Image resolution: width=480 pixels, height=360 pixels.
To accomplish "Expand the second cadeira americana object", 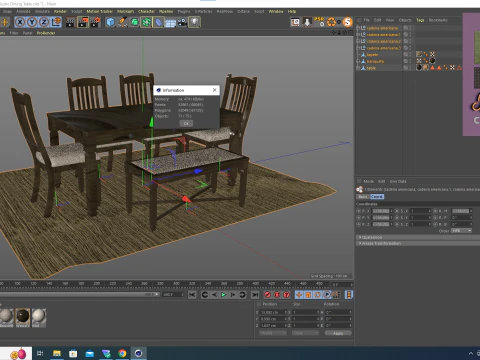I will [358, 35].
